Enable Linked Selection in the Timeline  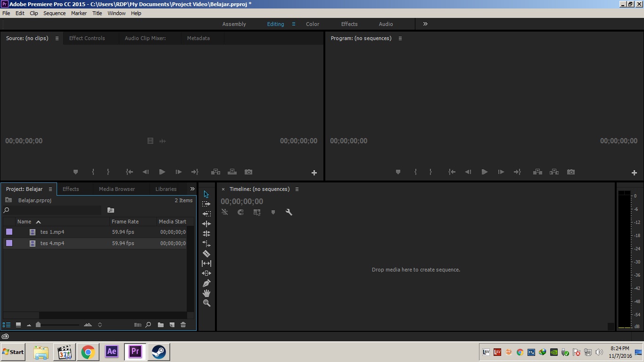point(225,212)
